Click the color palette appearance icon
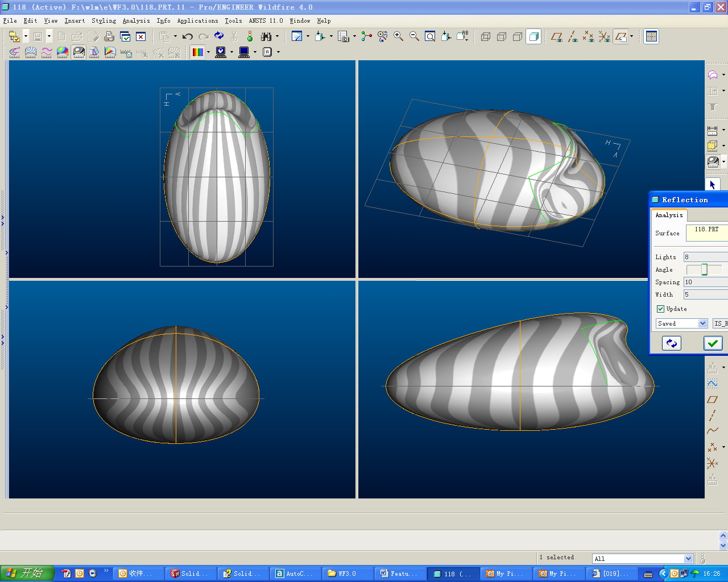This screenshot has width=728, height=582. click(197, 52)
